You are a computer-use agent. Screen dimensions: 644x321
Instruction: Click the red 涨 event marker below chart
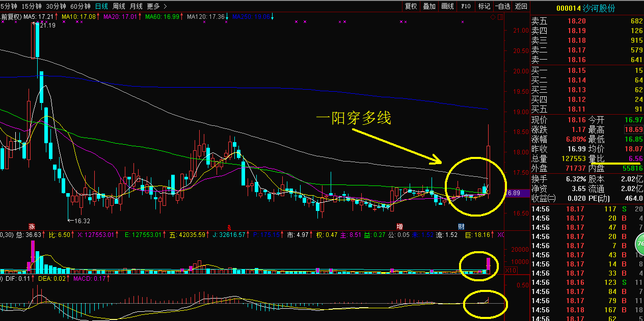32,226
